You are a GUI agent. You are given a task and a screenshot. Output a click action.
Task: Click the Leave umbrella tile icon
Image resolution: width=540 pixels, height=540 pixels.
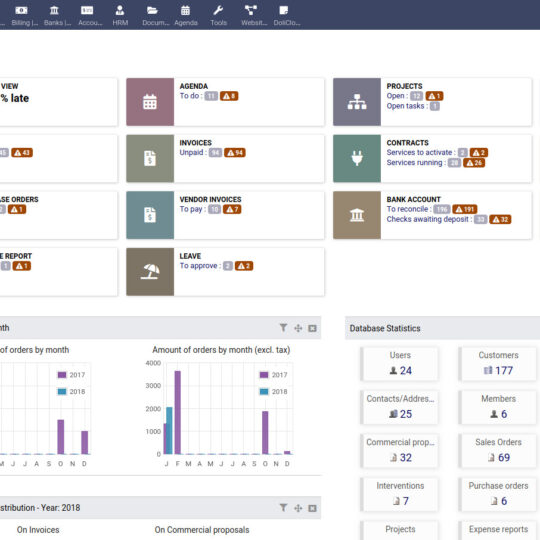click(x=150, y=272)
